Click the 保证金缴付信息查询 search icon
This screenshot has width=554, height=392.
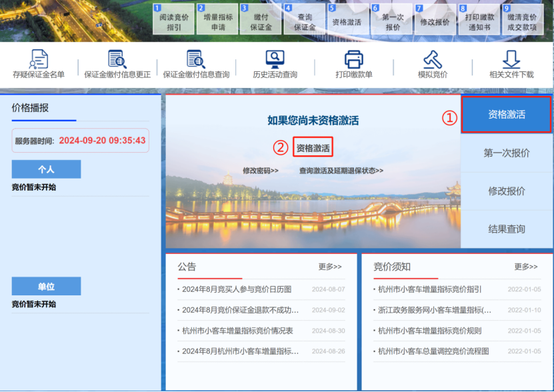click(x=196, y=59)
